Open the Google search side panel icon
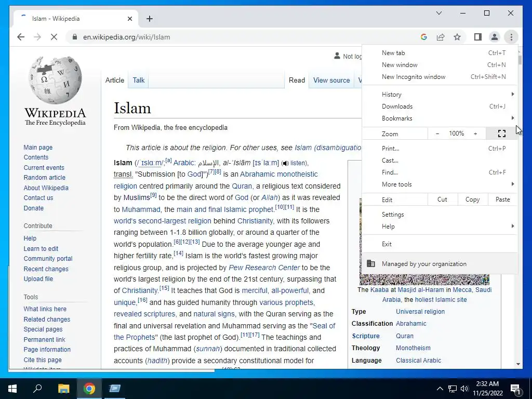532x399 pixels. (x=424, y=37)
